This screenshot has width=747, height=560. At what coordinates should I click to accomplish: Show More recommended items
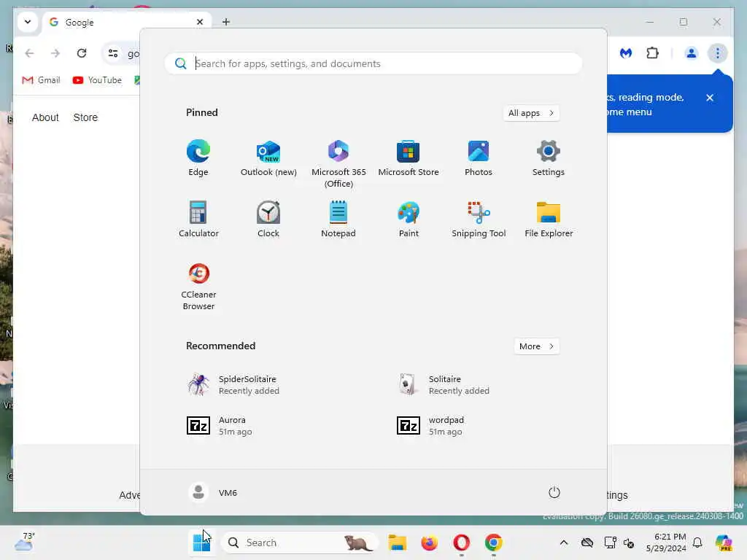tap(536, 346)
